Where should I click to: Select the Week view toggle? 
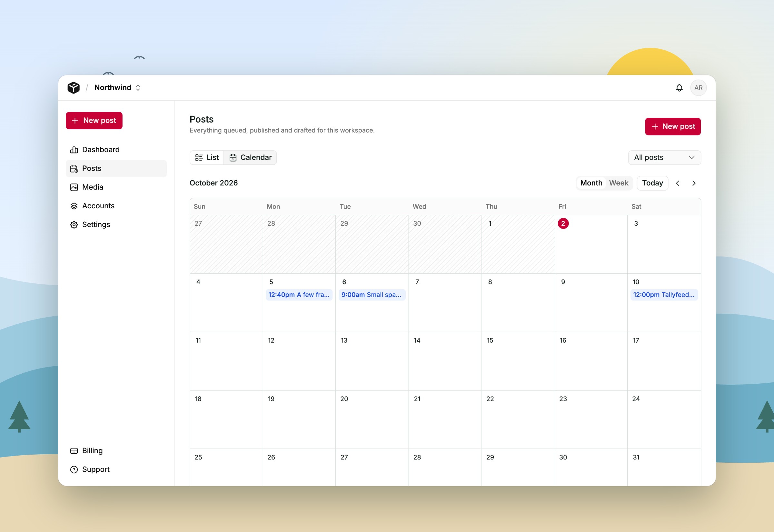pos(618,183)
